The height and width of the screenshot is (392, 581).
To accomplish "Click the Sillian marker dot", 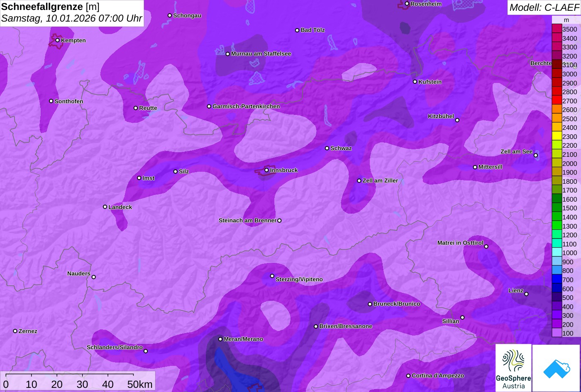I will pyautogui.click(x=462, y=317).
